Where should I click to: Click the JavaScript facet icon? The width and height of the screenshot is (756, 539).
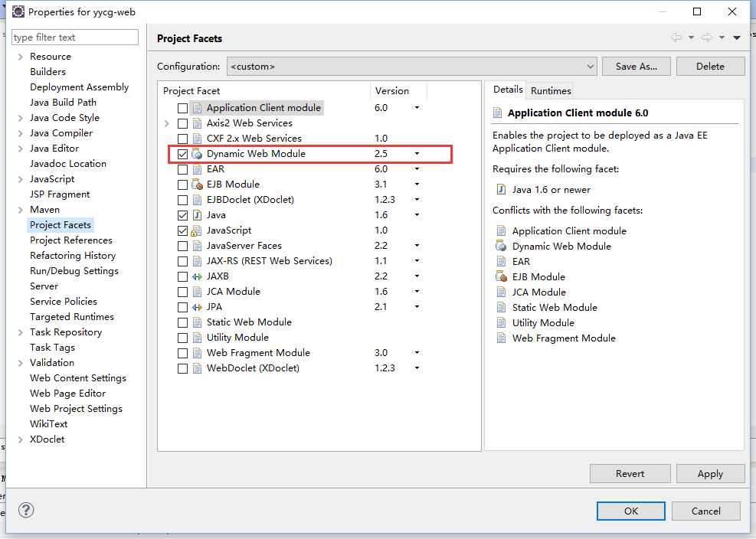click(x=196, y=230)
